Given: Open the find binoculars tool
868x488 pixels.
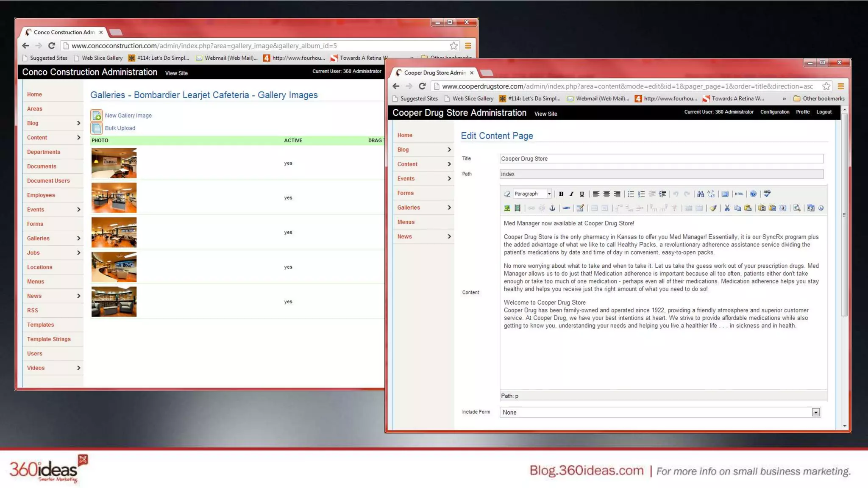Looking at the screenshot, I should pyautogui.click(x=700, y=194).
